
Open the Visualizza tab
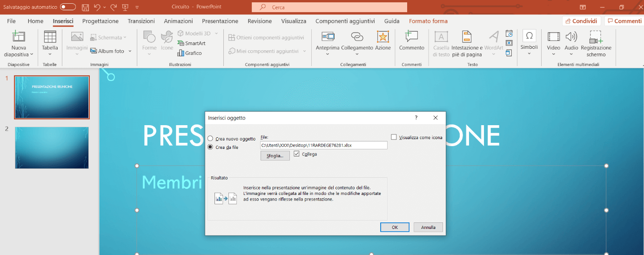pyautogui.click(x=294, y=21)
